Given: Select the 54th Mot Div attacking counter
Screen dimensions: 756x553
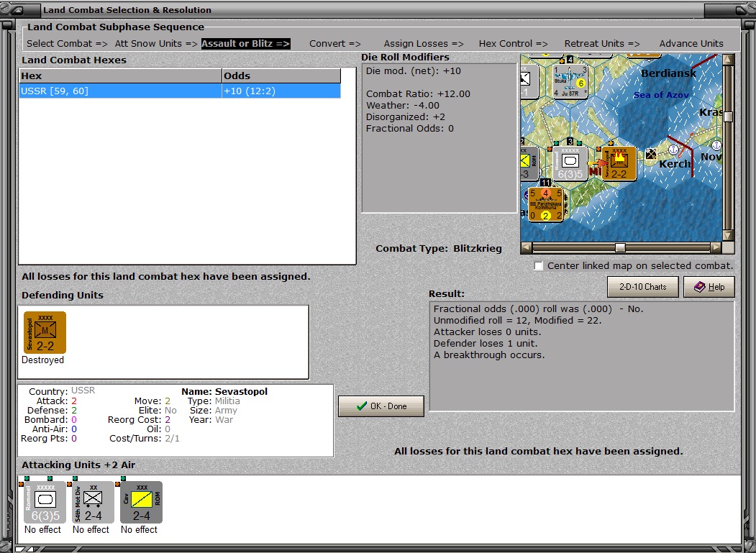Looking at the screenshot, I should coord(93,503).
